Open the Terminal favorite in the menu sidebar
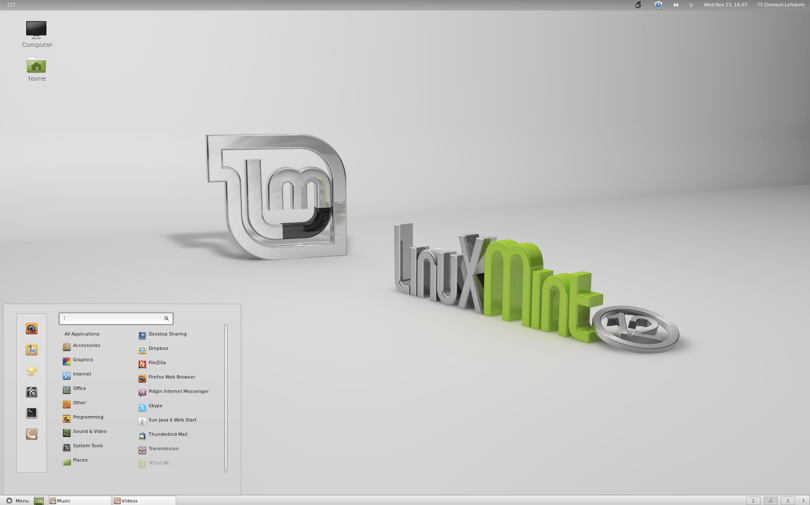The width and height of the screenshot is (810, 505). pos(32,413)
